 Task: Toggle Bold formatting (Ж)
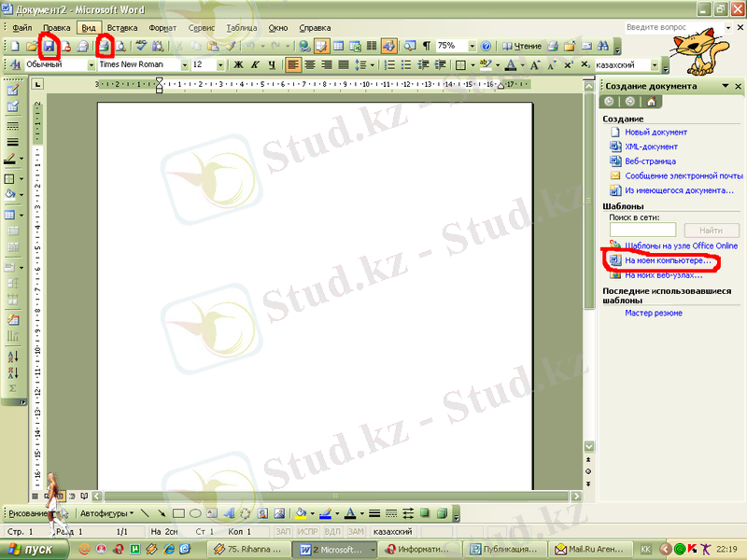pos(238,64)
